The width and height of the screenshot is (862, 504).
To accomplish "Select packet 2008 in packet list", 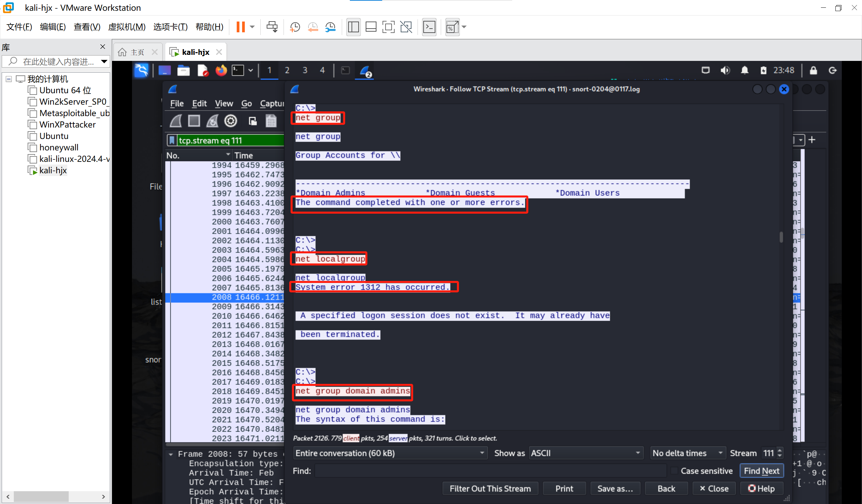I will (225, 297).
